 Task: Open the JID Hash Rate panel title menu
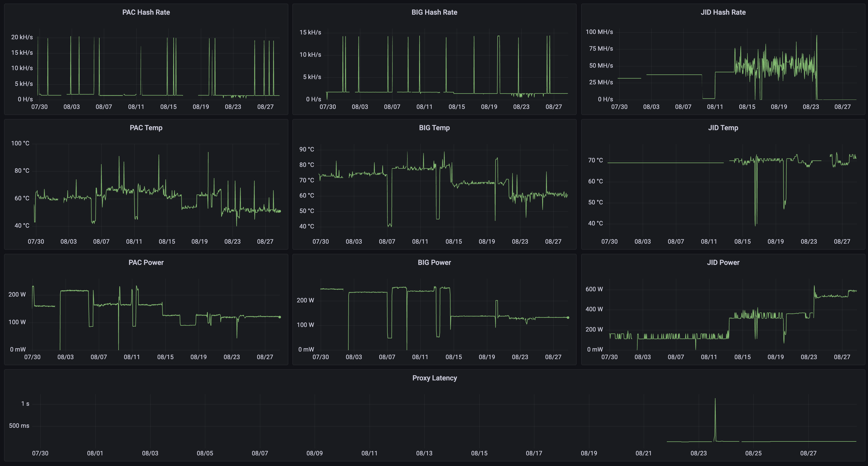(x=723, y=12)
